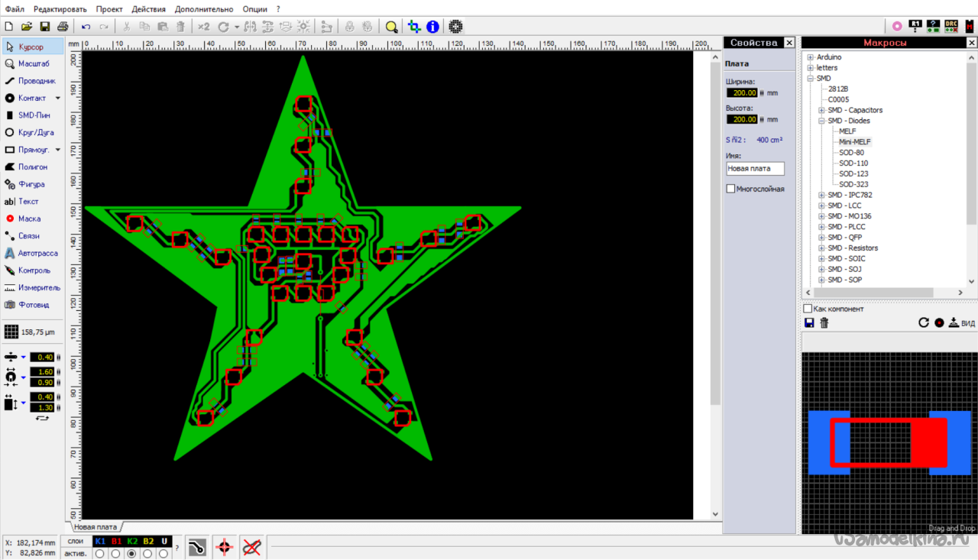The image size is (978, 560).
Task: Click the blue info icon in toolbar
Action: [432, 27]
